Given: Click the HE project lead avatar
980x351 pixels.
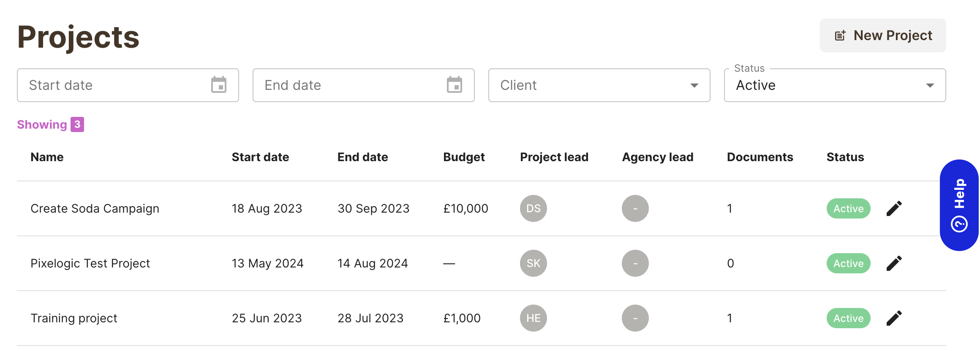Looking at the screenshot, I should [534, 318].
